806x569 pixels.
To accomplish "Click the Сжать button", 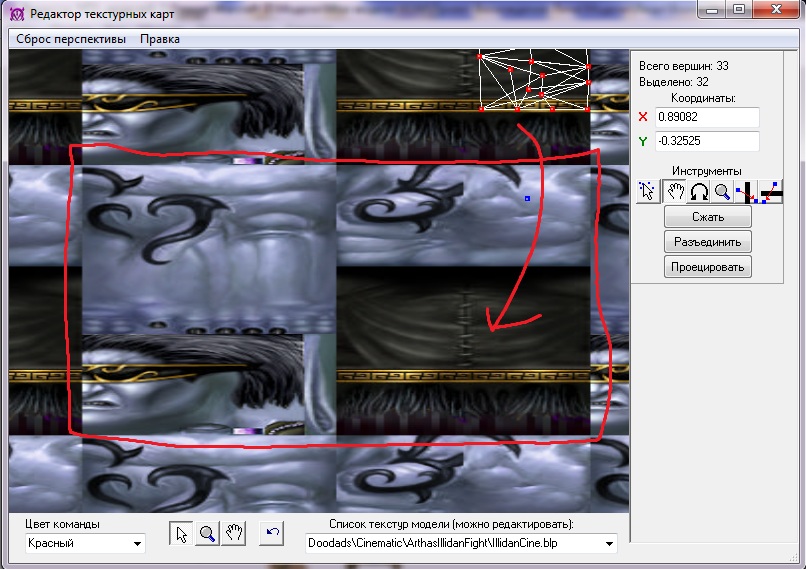I will click(708, 217).
